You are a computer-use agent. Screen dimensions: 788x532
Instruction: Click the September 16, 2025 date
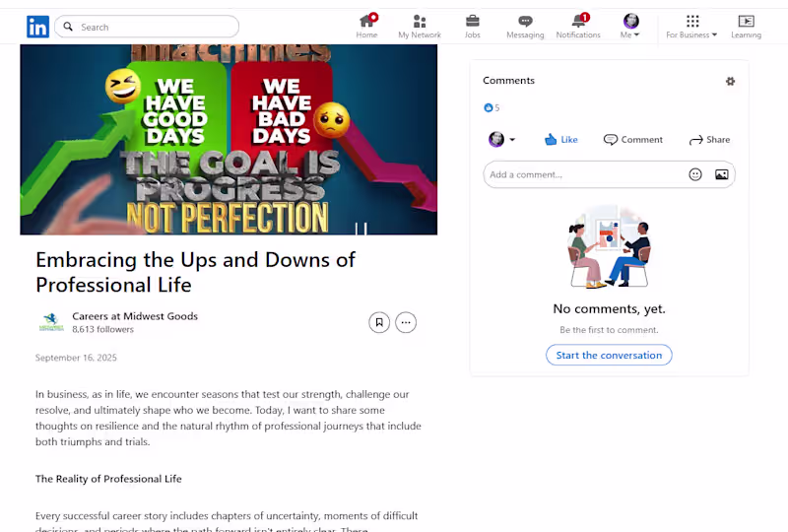tap(76, 358)
